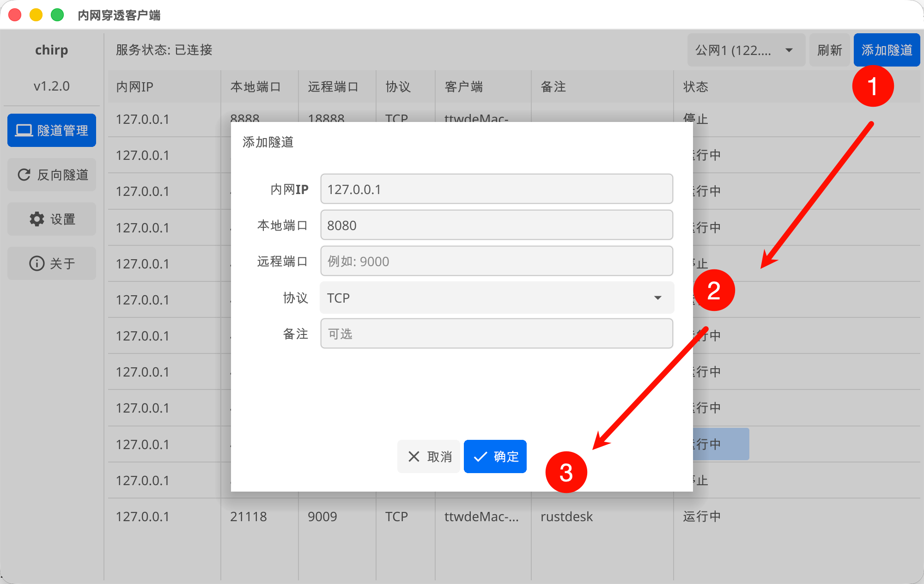Open the 设置 sidebar tab
This screenshot has width=924, height=584.
pyautogui.click(x=52, y=219)
